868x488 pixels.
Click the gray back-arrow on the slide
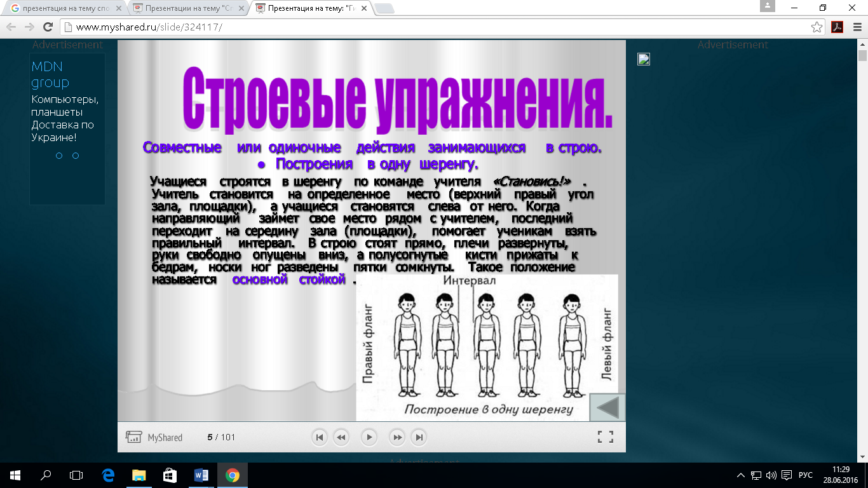point(607,407)
